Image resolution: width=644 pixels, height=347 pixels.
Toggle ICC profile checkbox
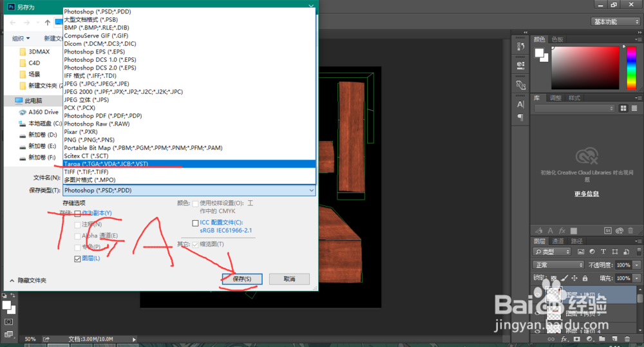195,223
